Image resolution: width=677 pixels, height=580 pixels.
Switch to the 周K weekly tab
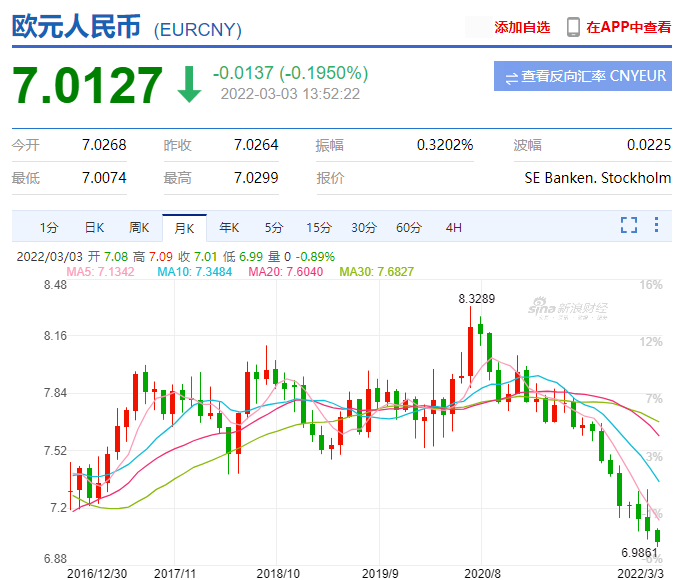138,227
